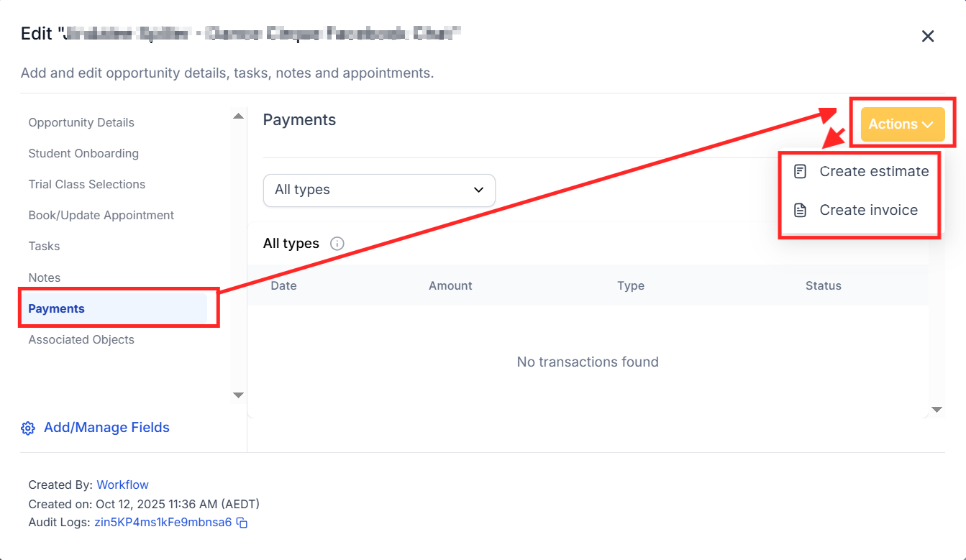The height and width of the screenshot is (560, 966).
Task: Click the Create estimate document icon
Action: pyautogui.click(x=800, y=172)
